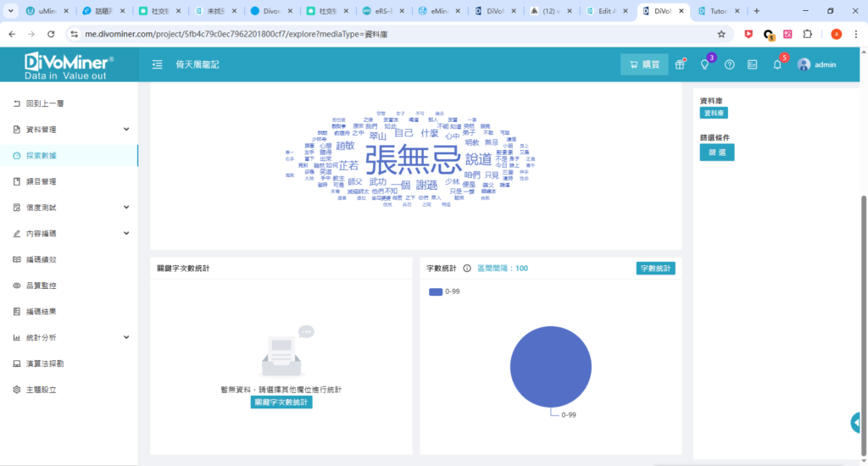Open the notification bell
Viewport: 868px width, 466px height.
tap(777, 64)
